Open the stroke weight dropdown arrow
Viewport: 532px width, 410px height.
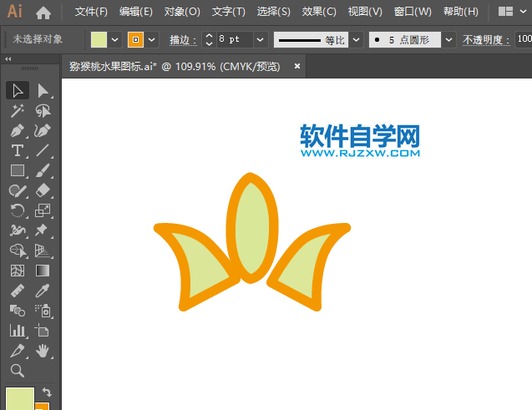261,40
